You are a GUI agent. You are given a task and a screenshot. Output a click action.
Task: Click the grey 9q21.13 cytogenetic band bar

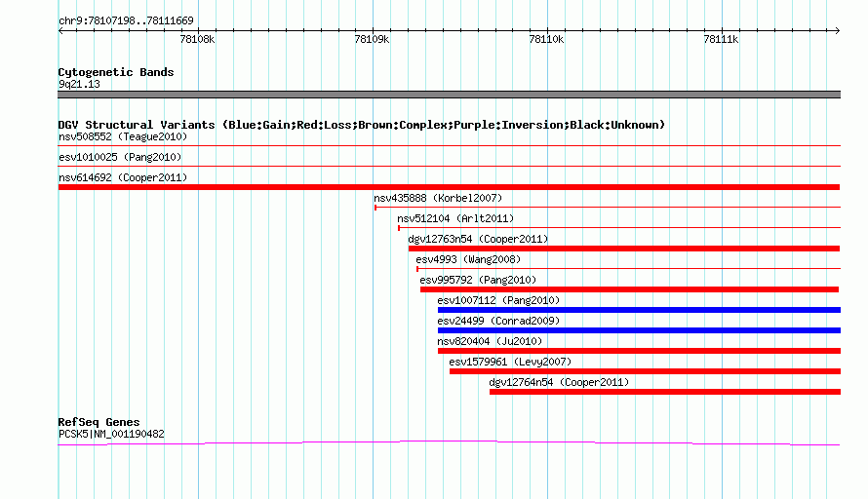pyautogui.click(x=449, y=95)
